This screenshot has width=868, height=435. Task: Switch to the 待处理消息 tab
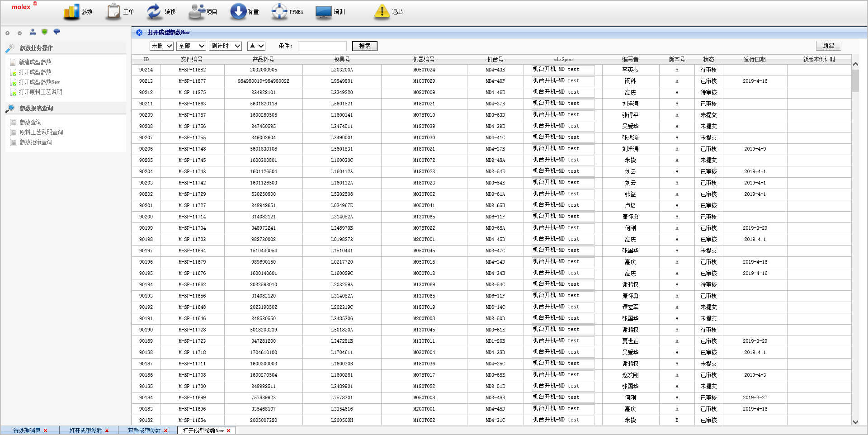point(27,430)
